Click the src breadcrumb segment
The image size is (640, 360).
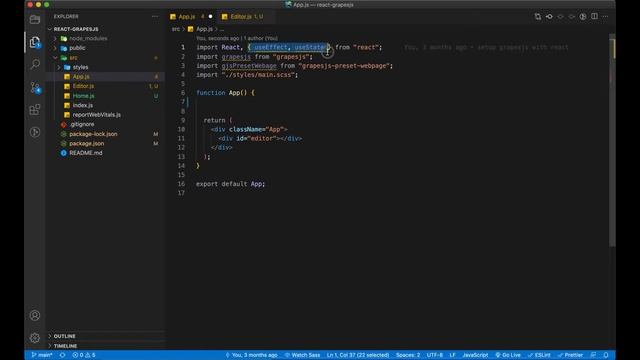(x=176, y=29)
